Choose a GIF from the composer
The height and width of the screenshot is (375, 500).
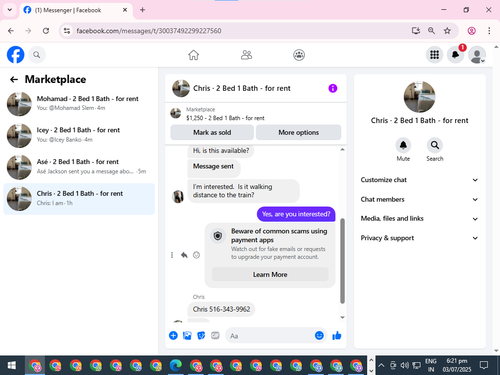[x=215, y=335]
